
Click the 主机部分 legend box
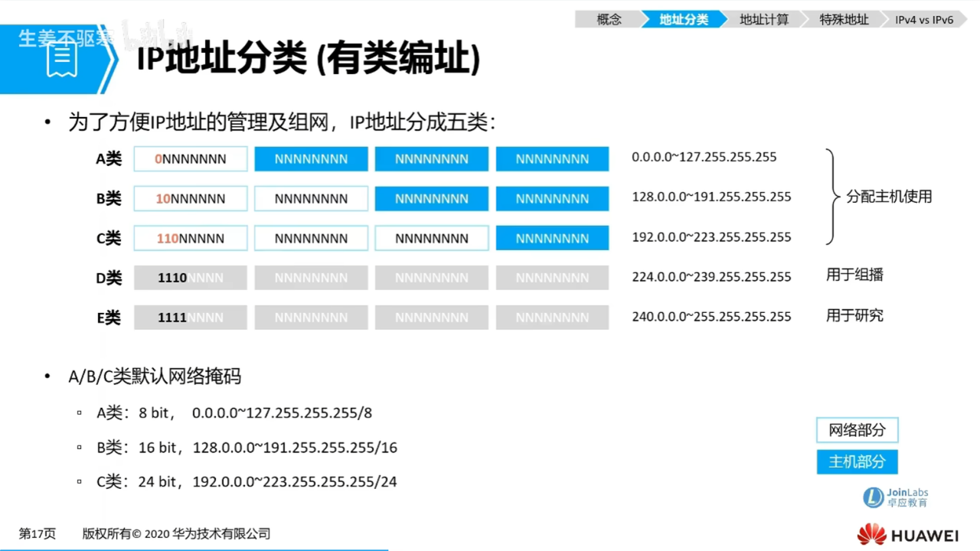point(857,462)
